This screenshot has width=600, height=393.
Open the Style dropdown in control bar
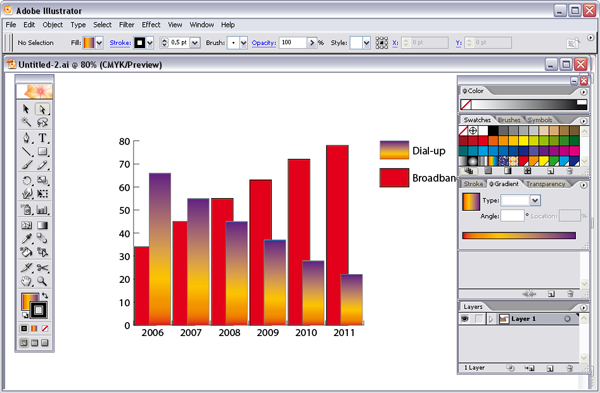[x=366, y=43]
